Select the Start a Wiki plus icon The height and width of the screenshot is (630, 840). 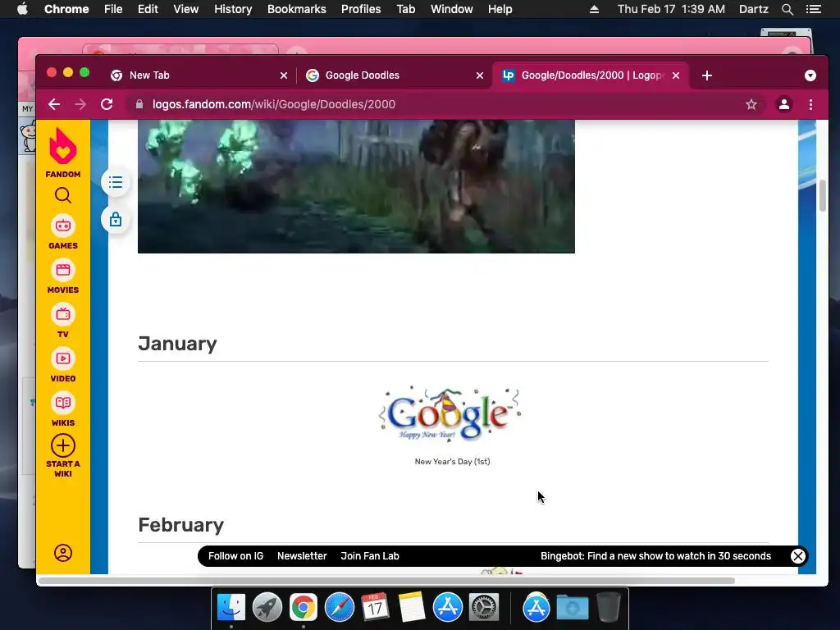click(x=62, y=445)
